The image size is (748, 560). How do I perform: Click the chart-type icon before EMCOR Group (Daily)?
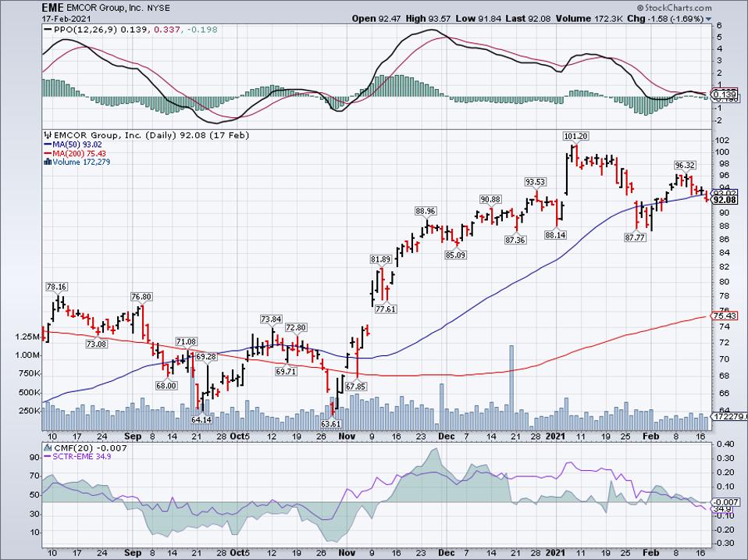[48, 135]
